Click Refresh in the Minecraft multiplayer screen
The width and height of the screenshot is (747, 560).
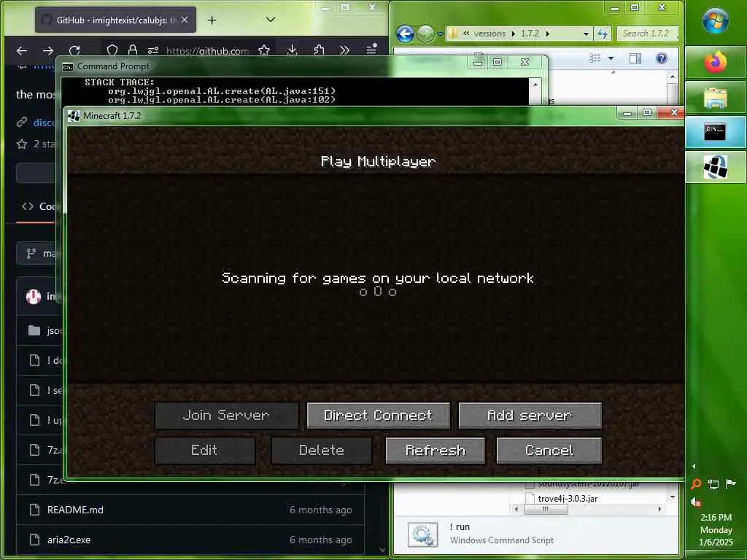click(x=435, y=451)
